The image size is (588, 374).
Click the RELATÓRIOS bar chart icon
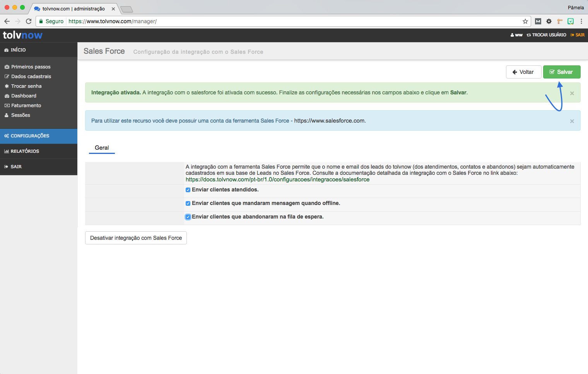click(7, 151)
